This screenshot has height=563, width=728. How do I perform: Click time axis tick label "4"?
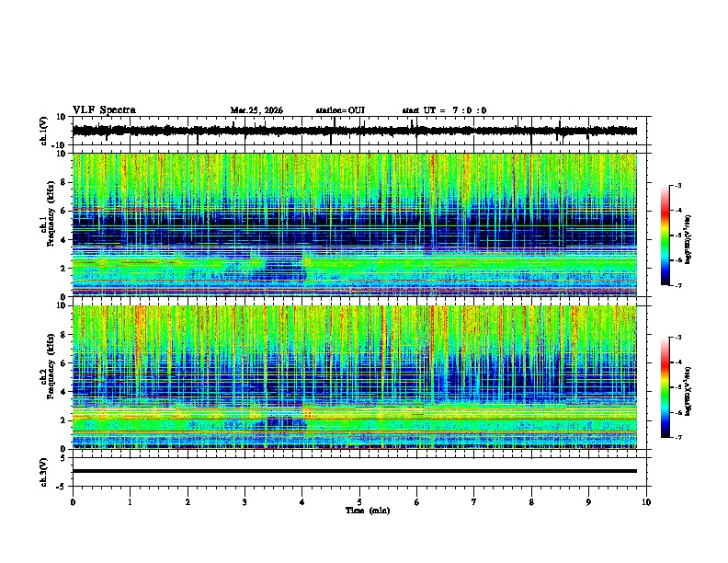(302, 502)
